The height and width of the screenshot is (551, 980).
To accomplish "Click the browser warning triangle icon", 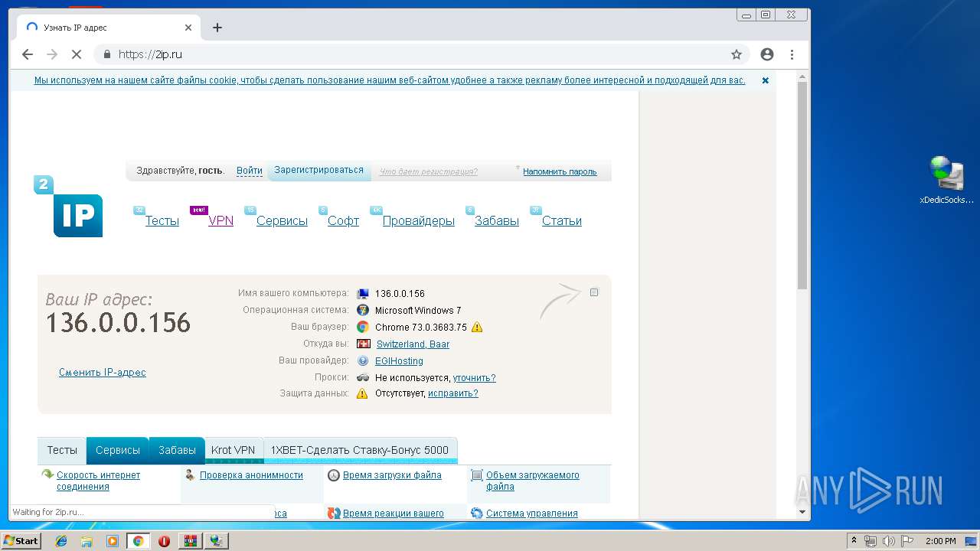I will click(477, 328).
